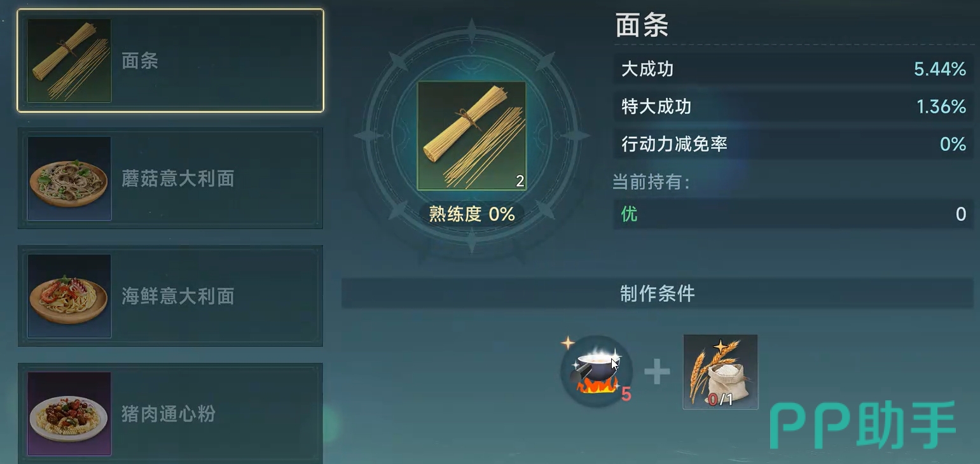Viewport: 980px width, 464px height.
Task: Click the 优 quality count row
Action: (794, 214)
